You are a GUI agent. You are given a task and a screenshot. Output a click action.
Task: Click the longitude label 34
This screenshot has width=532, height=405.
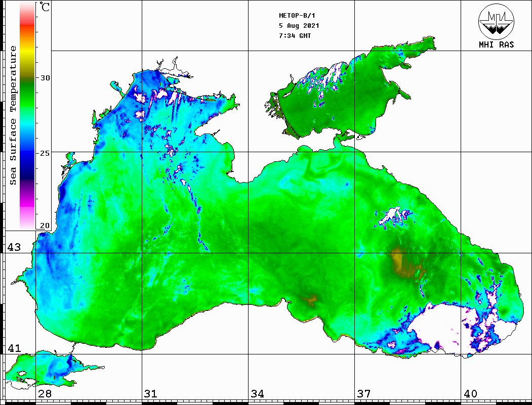257,394
